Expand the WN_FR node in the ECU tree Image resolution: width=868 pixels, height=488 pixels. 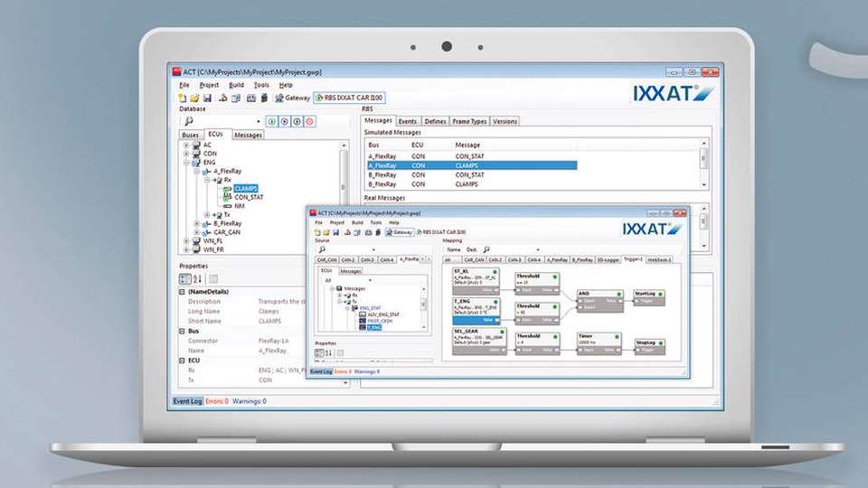(186, 249)
